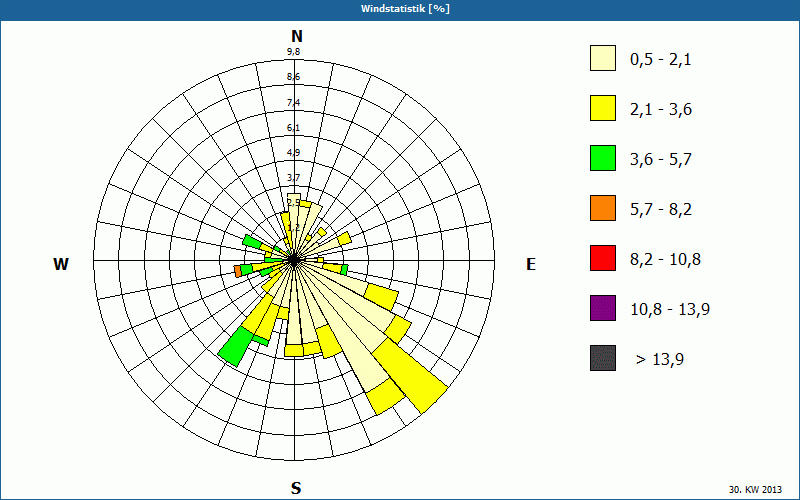
Task: Click the > 13,9 dark gray legend swatch
Action: click(x=603, y=358)
